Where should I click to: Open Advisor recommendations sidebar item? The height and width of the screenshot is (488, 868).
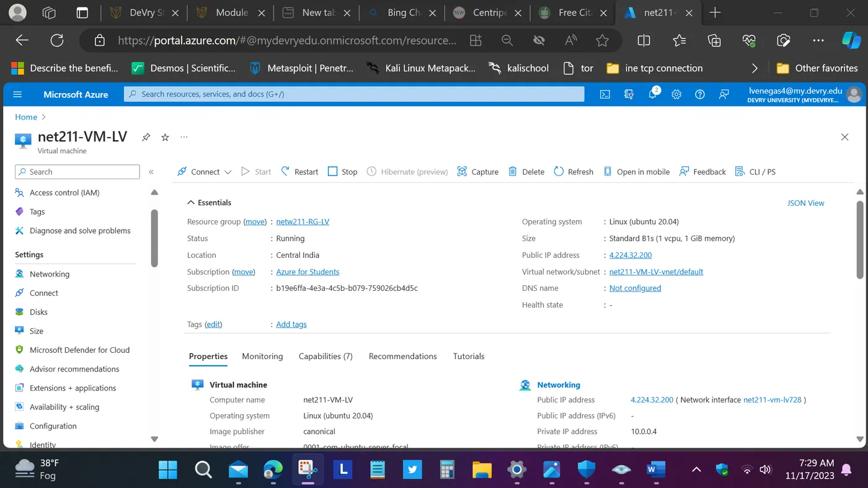click(x=74, y=369)
